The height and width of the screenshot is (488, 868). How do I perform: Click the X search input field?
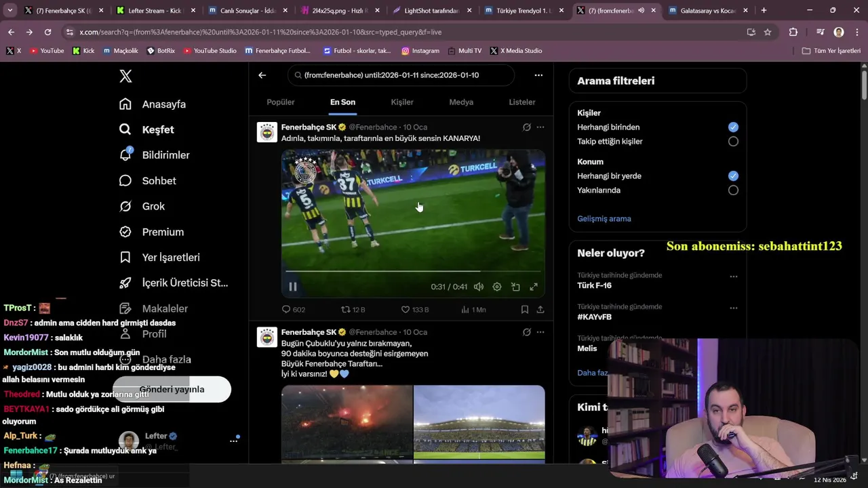pos(401,75)
